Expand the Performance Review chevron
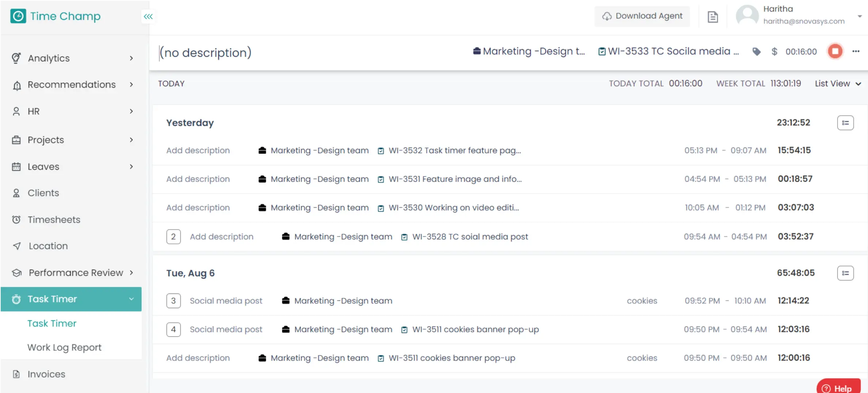The width and height of the screenshot is (868, 393). (x=131, y=273)
